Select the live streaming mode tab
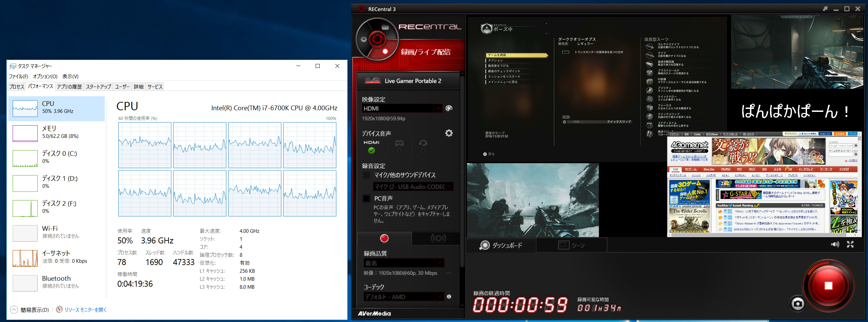Screen dimensions: 868x322 [x=438, y=238]
